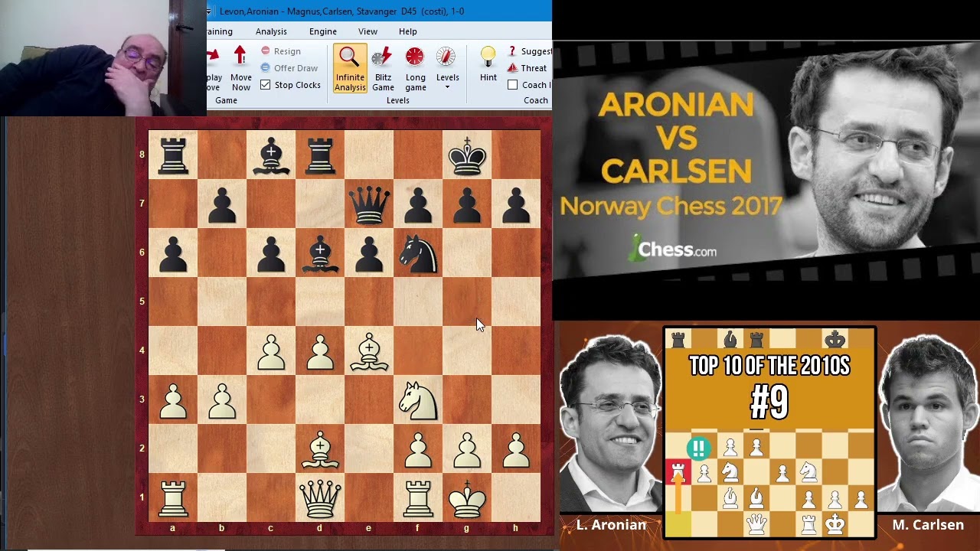Select the black queen on e7
Image resolution: width=980 pixels, height=551 pixels.
tap(369, 204)
